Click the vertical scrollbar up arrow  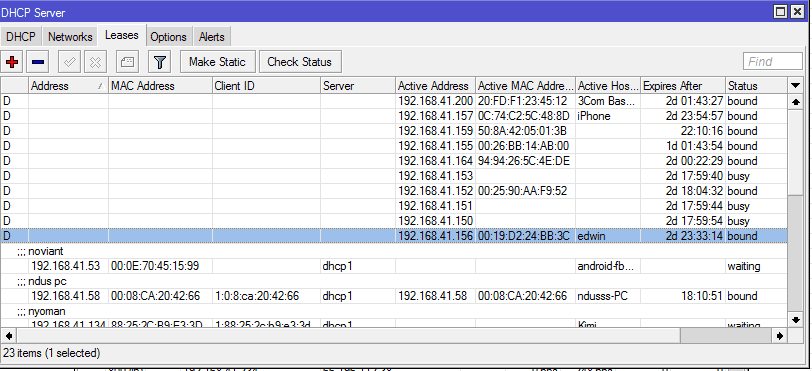coord(796,102)
